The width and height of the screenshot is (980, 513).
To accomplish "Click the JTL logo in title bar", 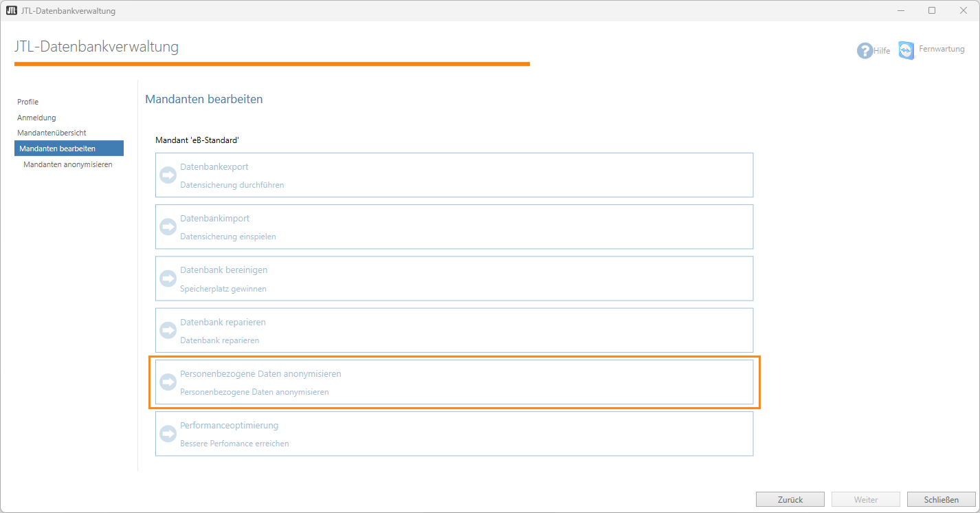I will 11,10.
